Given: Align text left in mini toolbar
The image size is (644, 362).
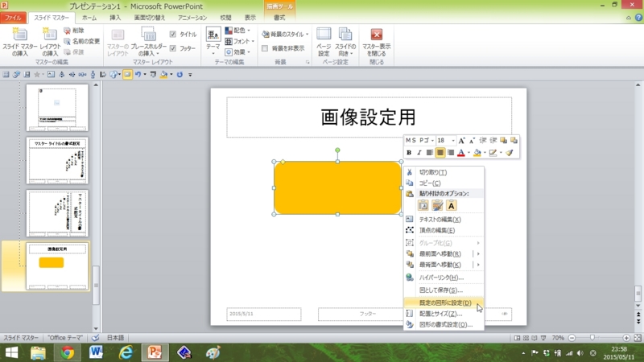Looking at the screenshot, I should coord(430,153).
